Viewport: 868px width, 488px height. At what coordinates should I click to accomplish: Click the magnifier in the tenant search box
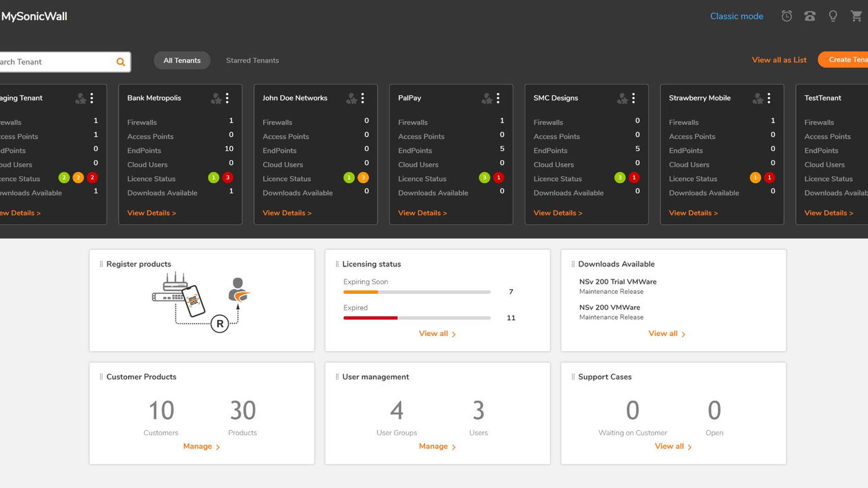pos(121,61)
